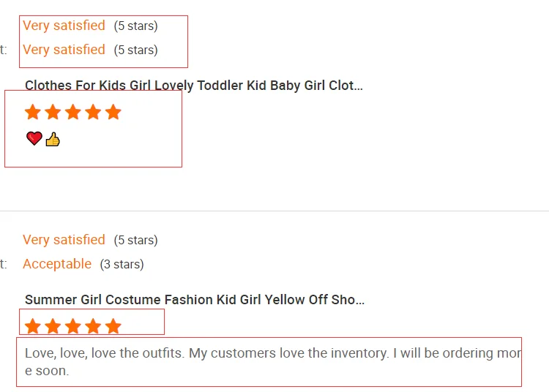Click the thumbs-up emoji in first review
The height and width of the screenshot is (392, 549).
tap(53, 139)
